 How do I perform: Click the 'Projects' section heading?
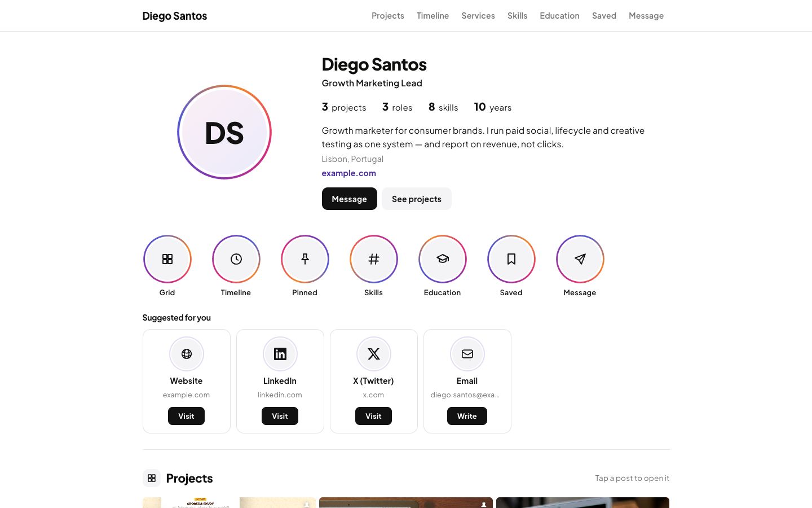click(x=189, y=478)
